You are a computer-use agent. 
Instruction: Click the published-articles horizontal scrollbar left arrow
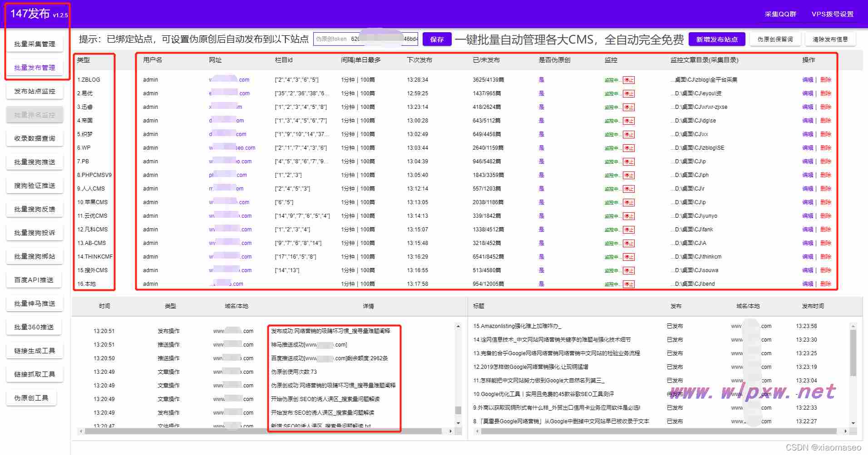click(477, 431)
